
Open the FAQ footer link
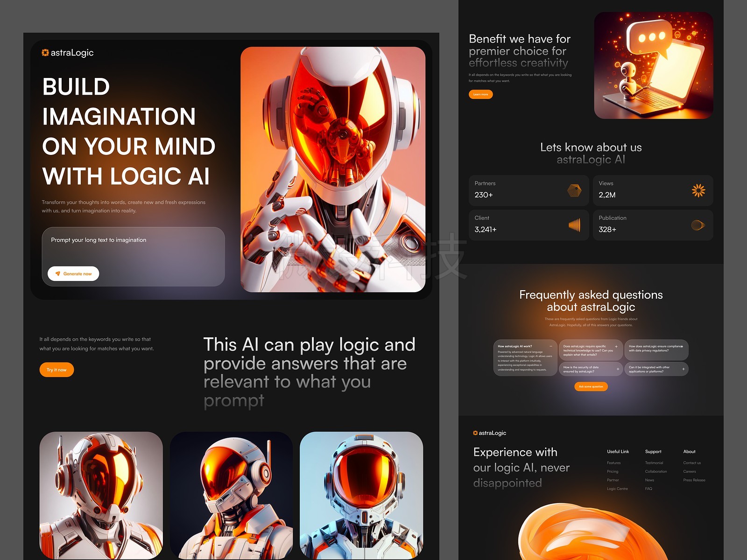pos(648,489)
